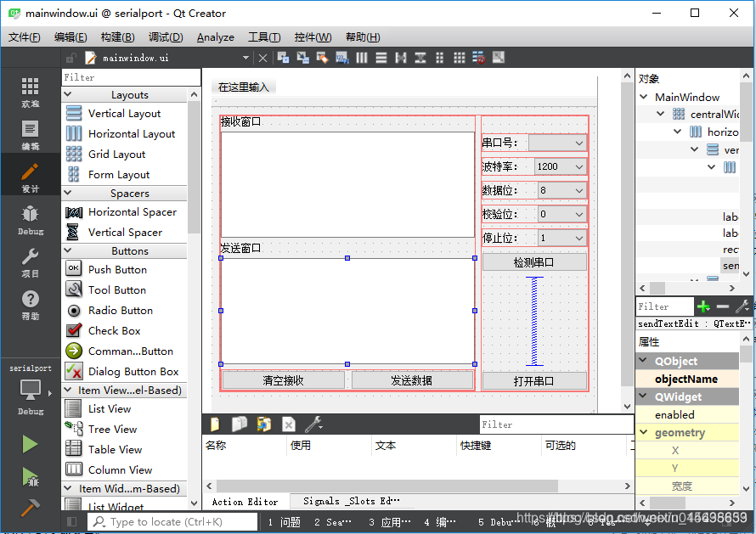Image resolution: width=756 pixels, height=534 pixels.
Task: Select Radio Button widget entry
Action: coord(121,311)
